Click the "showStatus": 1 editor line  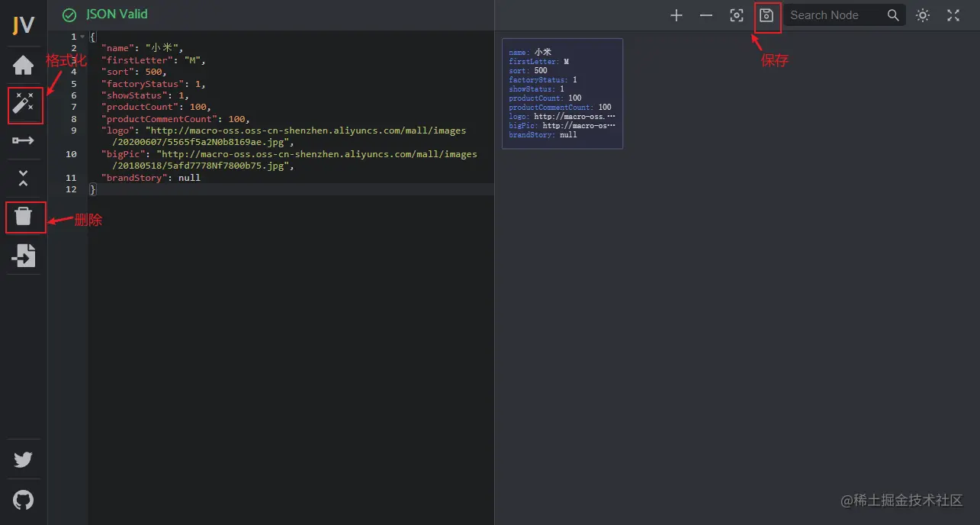(145, 95)
